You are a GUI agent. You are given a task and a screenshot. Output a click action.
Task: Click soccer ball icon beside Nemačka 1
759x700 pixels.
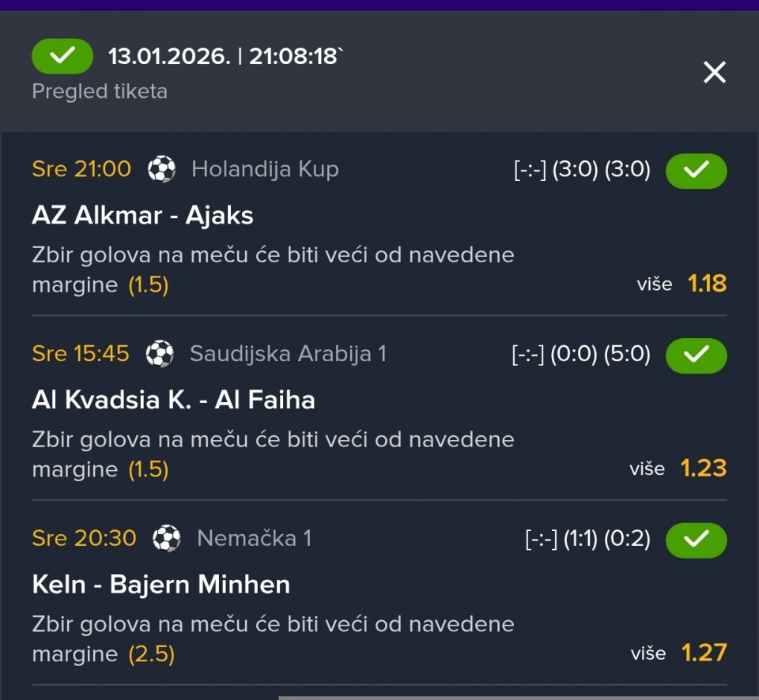[167, 538]
